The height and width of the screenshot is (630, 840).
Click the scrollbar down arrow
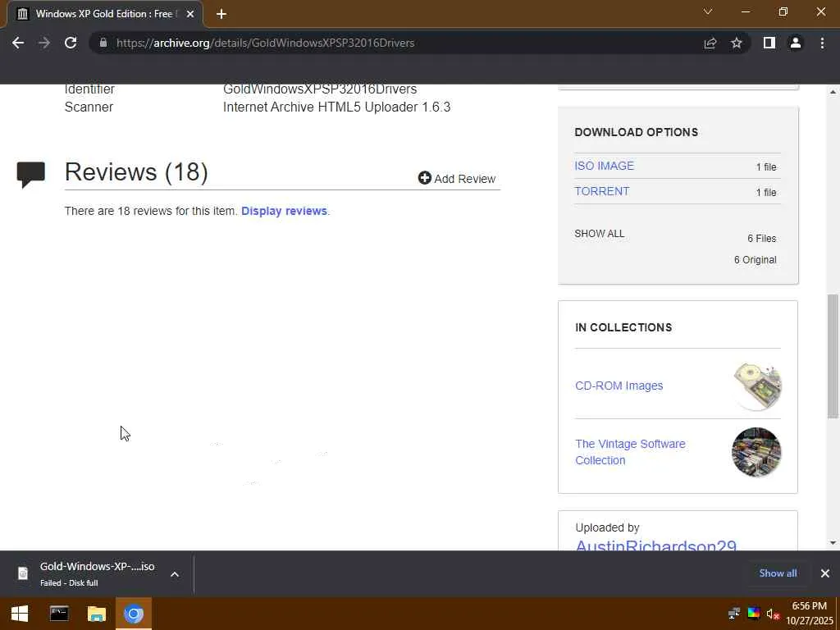pos(833,543)
